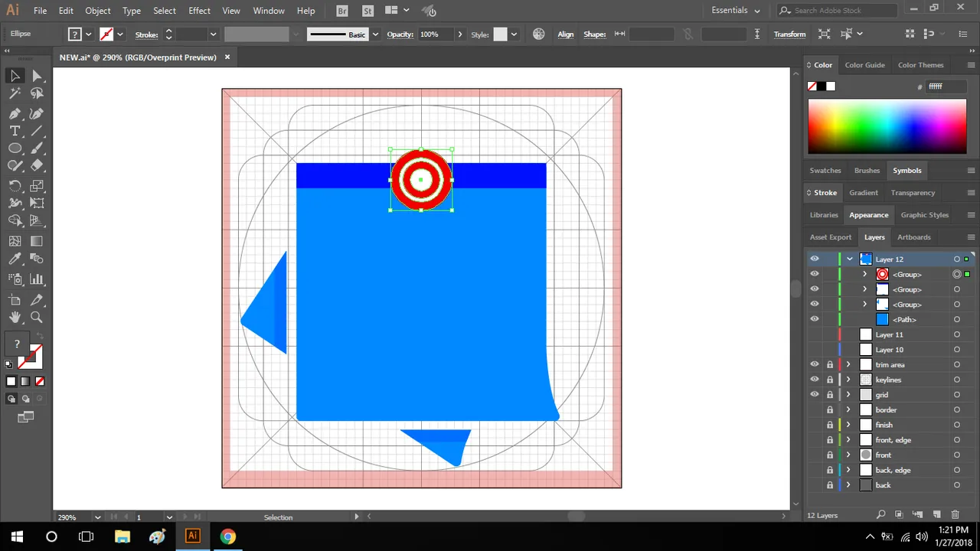This screenshot has height=551, width=980.
Task: Unlock the border layer
Action: tap(830, 409)
